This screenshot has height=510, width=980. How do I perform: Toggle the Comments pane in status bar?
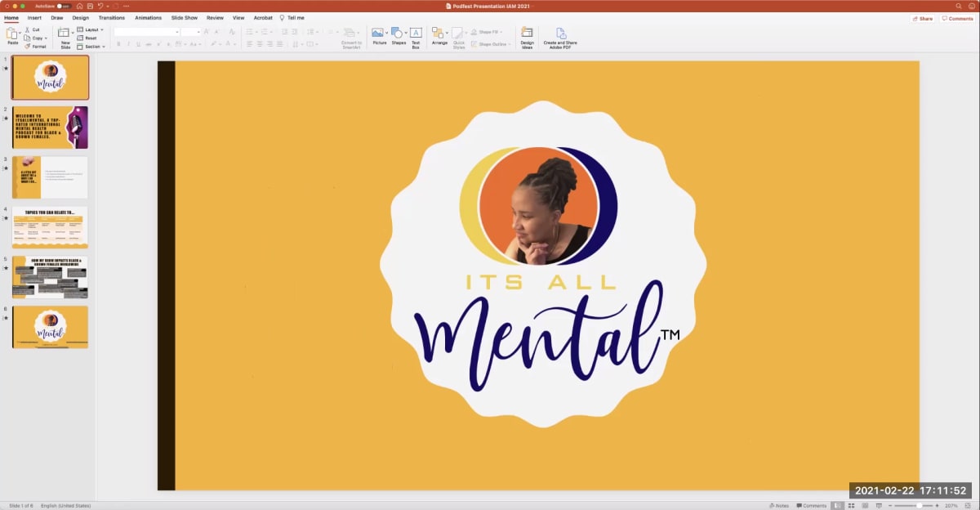pos(812,505)
